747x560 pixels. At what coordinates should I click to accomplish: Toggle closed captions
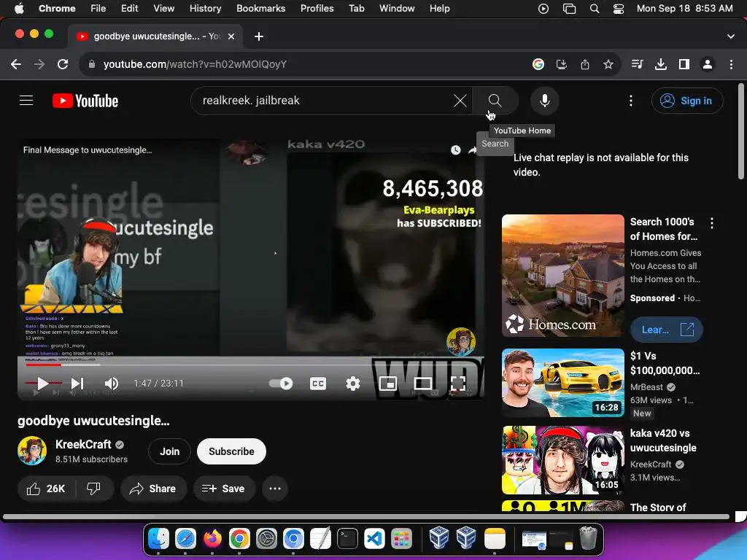click(x=318, y=384)
